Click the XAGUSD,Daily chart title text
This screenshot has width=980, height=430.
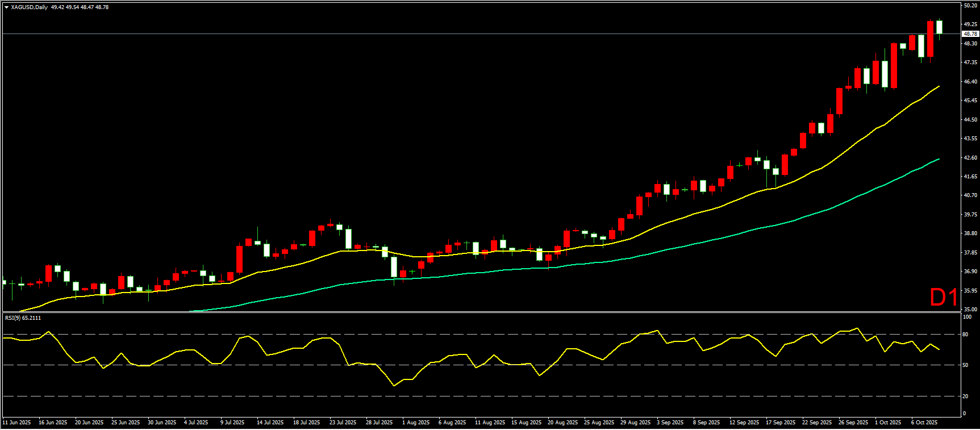pyautogui.click(x=29, y=7)
